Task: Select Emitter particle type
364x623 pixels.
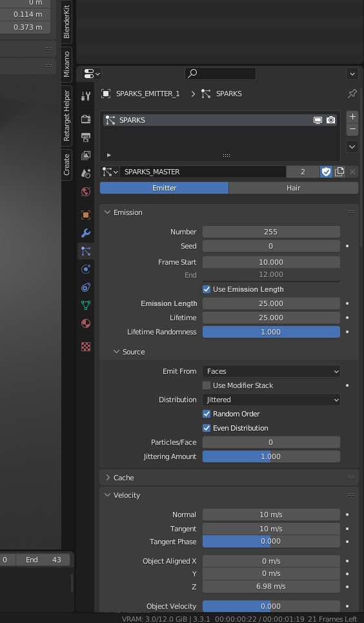Action: [164, 188]
